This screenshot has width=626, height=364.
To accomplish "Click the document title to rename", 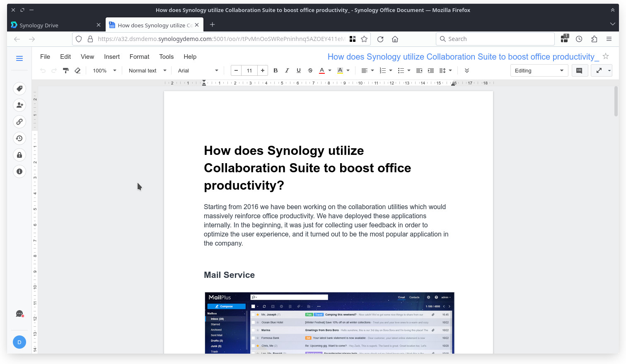I will tap(463, 57).
